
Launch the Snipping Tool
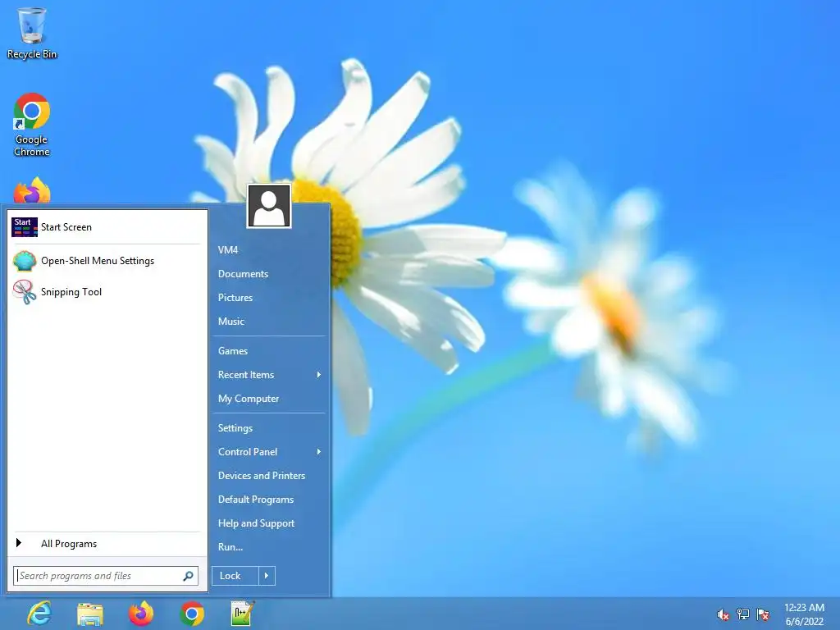click(x=107, y=292)
